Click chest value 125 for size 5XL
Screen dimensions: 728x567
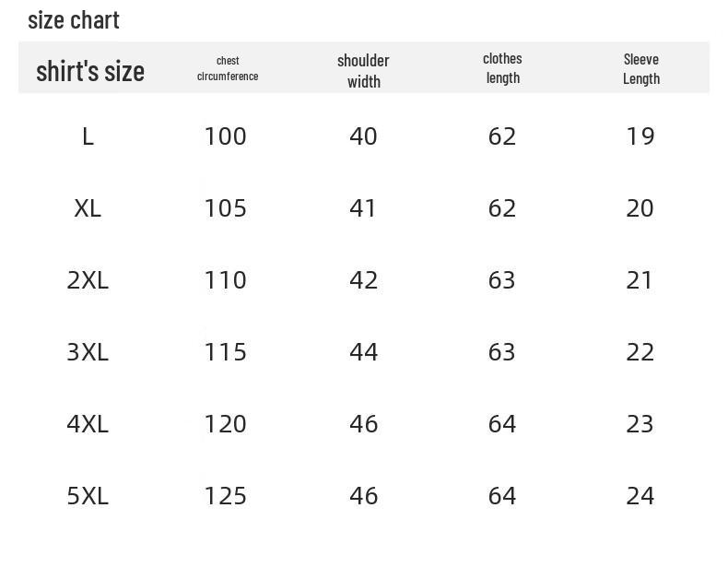[225, 496]
